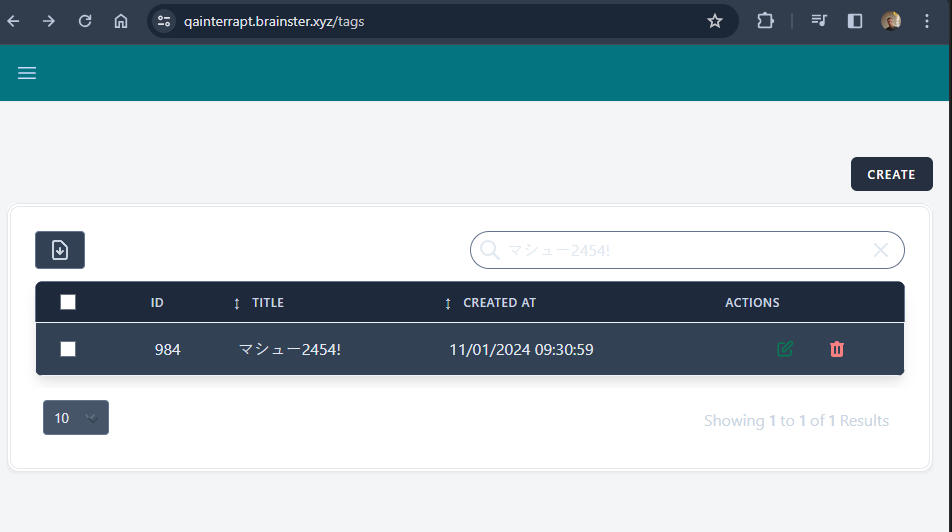952x532 pixels.
Task: Delete tag 984 using trash icon
Action: (x=837, y=349)
